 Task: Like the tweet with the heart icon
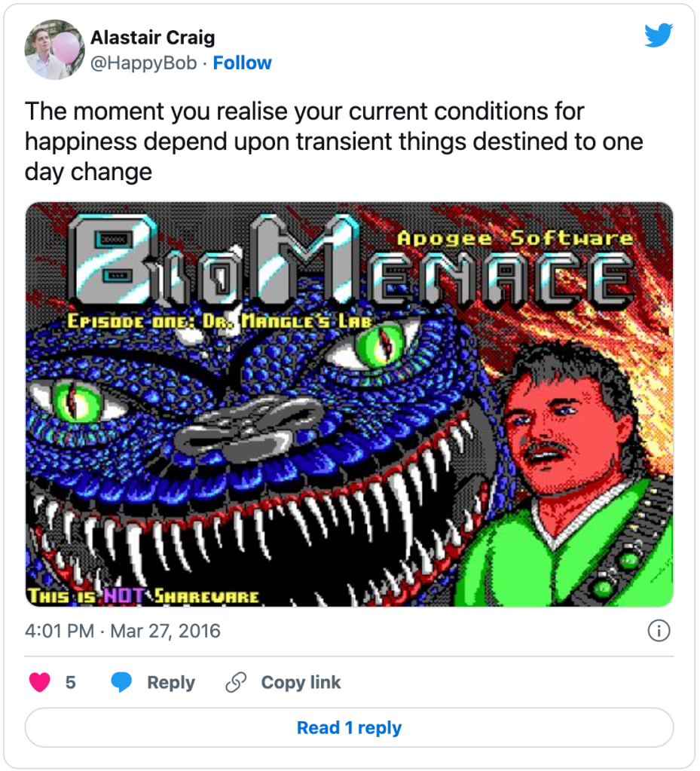[40, 682]
